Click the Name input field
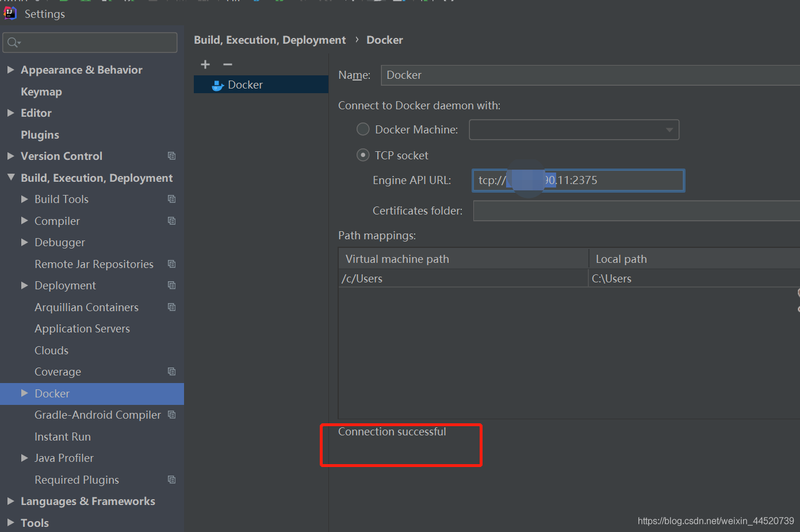800x532 pixels. (x=590, y=75)
